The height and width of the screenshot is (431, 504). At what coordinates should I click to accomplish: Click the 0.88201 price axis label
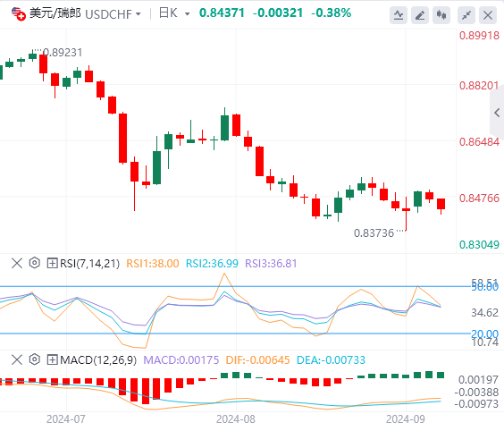coord(479,86)
